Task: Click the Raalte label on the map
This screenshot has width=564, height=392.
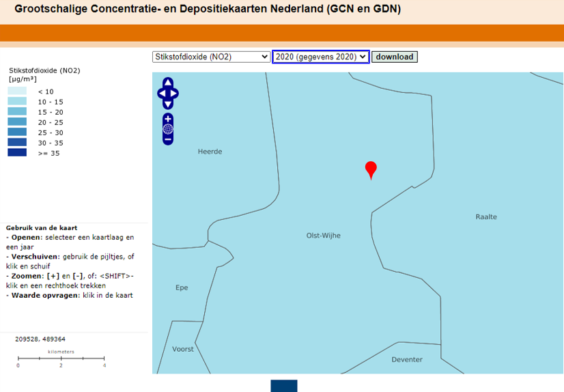Action: (x=486, y=217)
